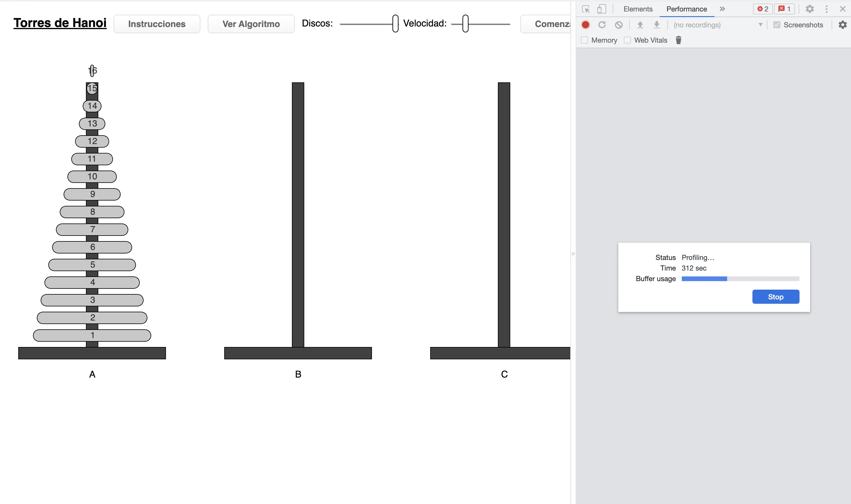Open the DevTools three-dot menu
The height and width of the screenshot is (504, 851).
(x=827, y=9)
